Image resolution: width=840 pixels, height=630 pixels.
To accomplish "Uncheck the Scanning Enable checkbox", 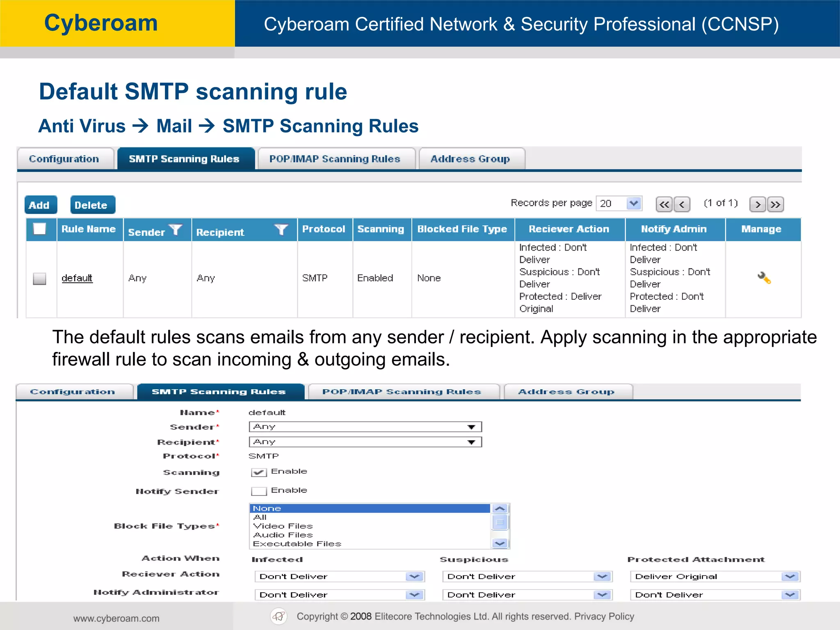I will 259,472.
